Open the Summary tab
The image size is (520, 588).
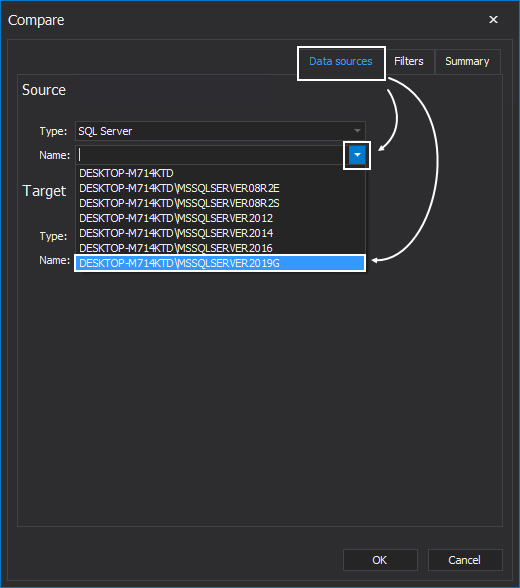click(467, 62)
